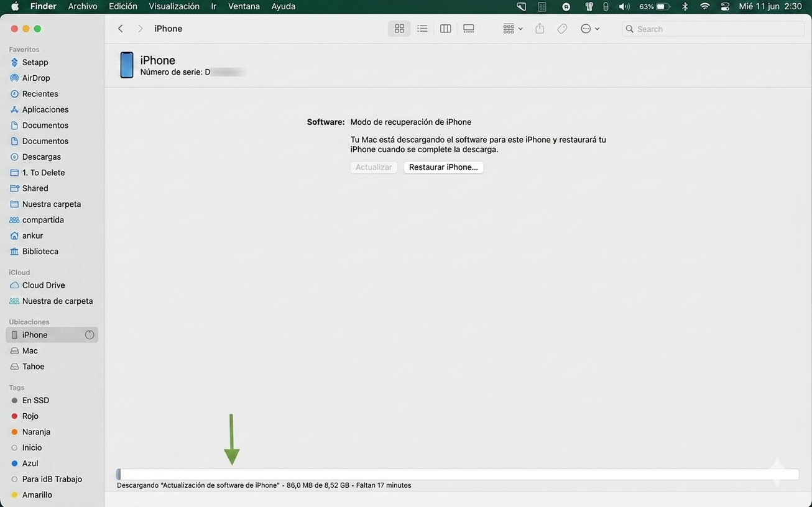Open the Finder menu
812x507 pixels.
click(44, 6)
